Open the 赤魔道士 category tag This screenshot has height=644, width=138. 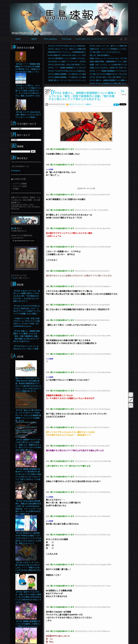tap(88, 104)
